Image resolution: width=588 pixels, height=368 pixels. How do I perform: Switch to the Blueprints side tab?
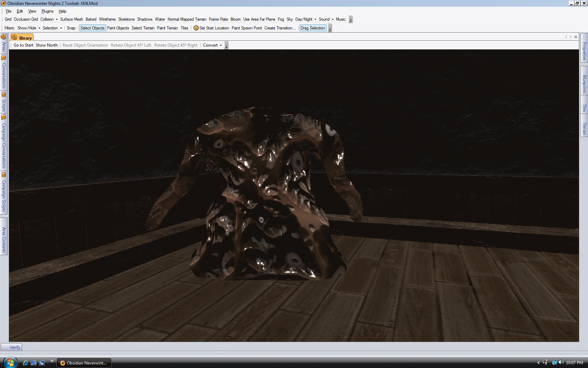point(584,84)
